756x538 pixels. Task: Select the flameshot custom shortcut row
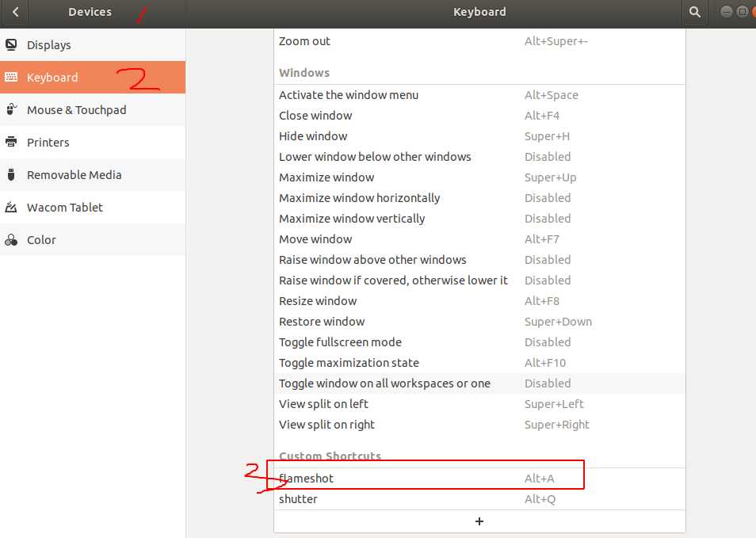tap(479, 479)
